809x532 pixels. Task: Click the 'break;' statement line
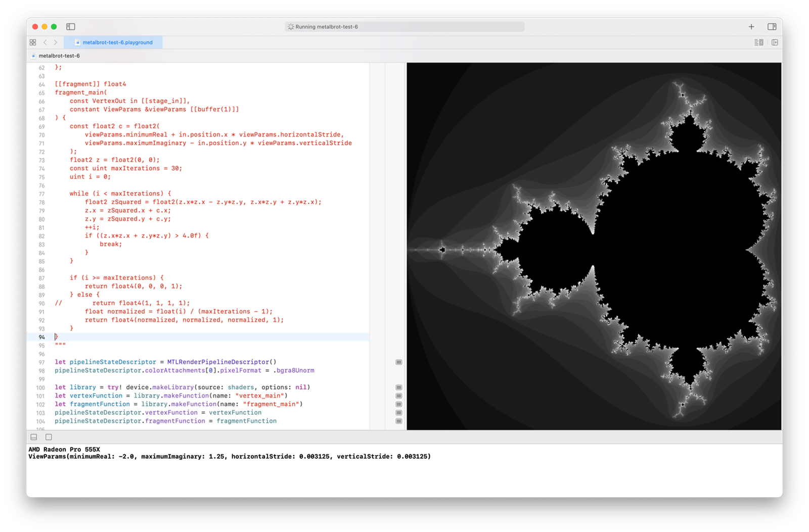pos(111,244)
